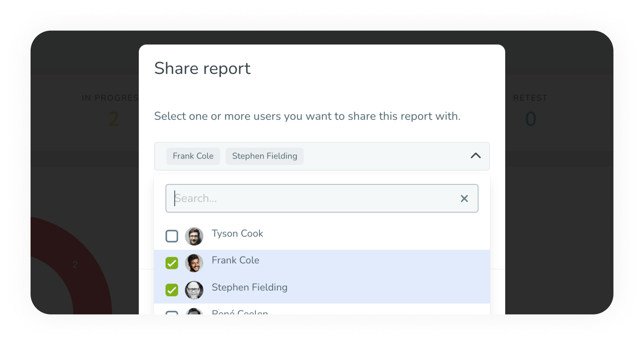Click the Stephen Fielding selected chip

click(264, 156)
